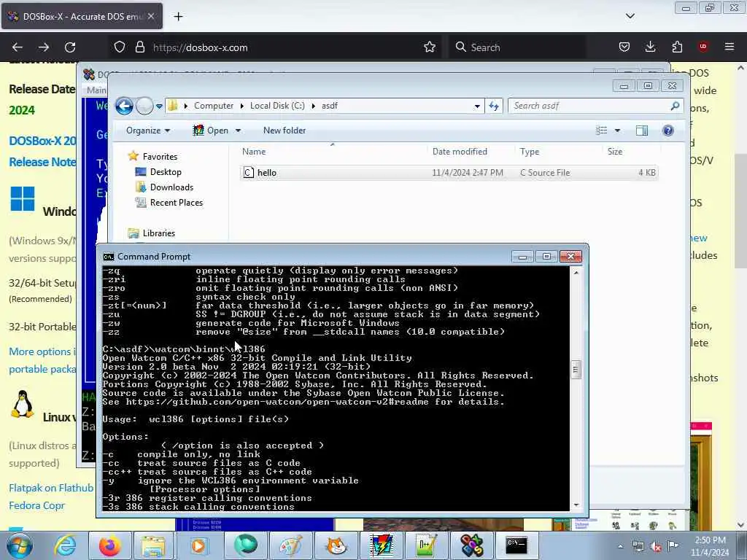Viewport: 747px width, 560px height.
Task: Open a new Firefox tab
Action: click(178, 17)
